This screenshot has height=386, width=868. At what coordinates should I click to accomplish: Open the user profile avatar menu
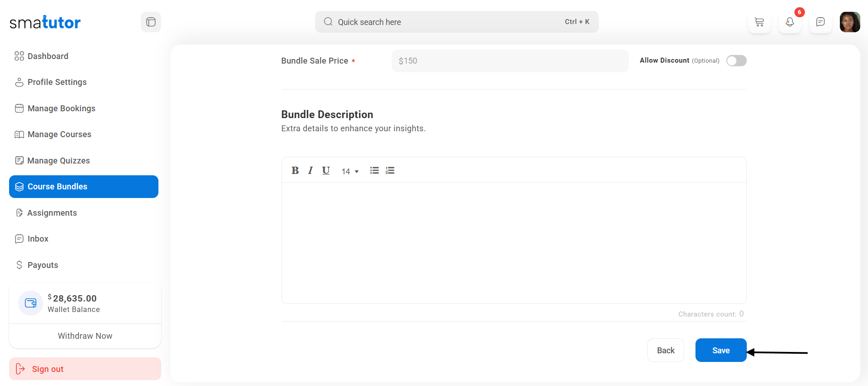tap(849, 22)
